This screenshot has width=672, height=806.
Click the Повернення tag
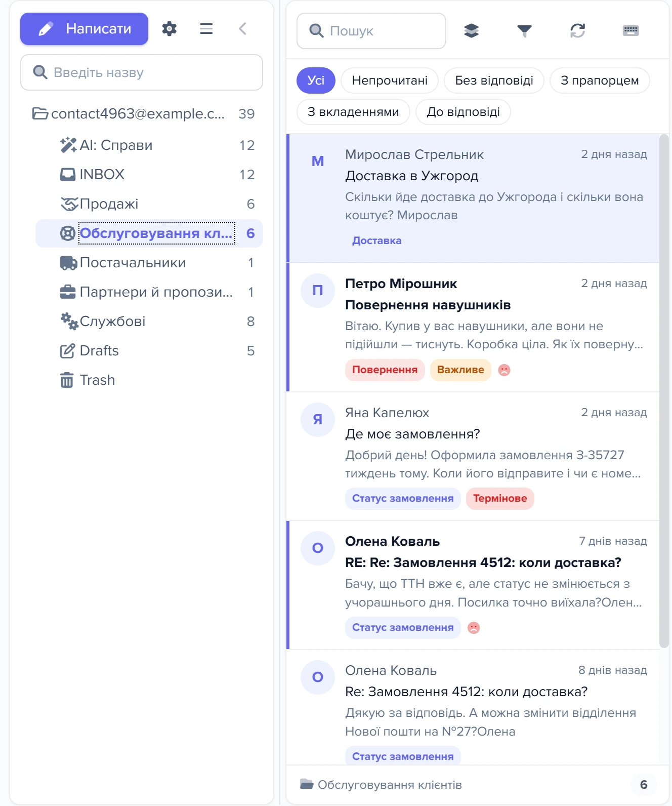pyautogui.click(x=385, y=370)
